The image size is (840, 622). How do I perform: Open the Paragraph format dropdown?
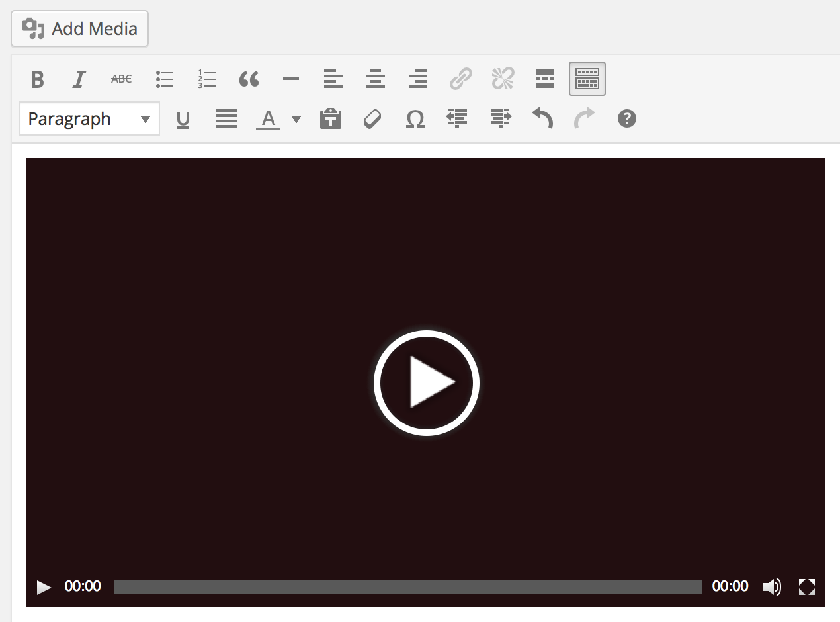click(x=89, y=119)
